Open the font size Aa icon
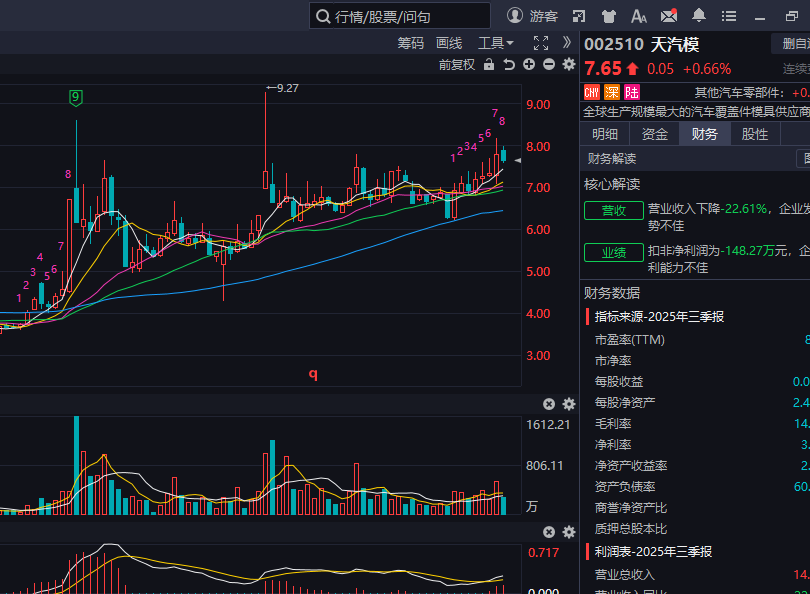The height and width of the screenshot is (594, 810). [638, 17]
